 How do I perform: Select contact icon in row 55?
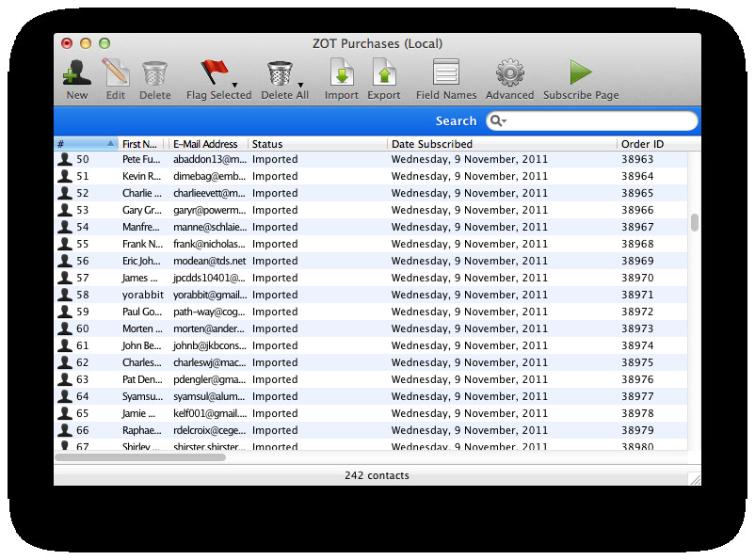65,244
